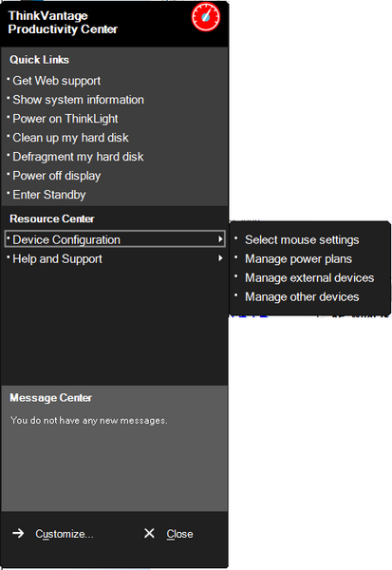The width and height of the screenshot is (392, 570).
Task: Click Power off display
Action: pyautogui.click(x=57, y=176)
